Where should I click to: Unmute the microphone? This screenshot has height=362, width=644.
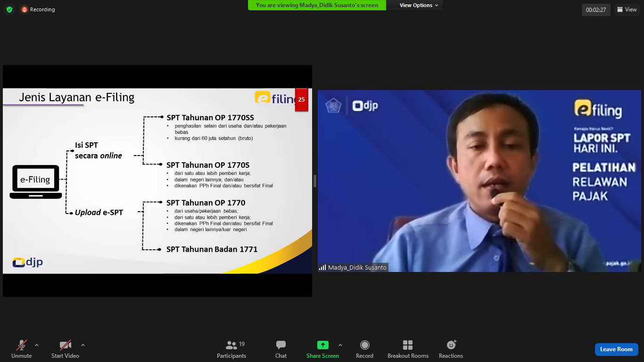click(x=22, y=349)
